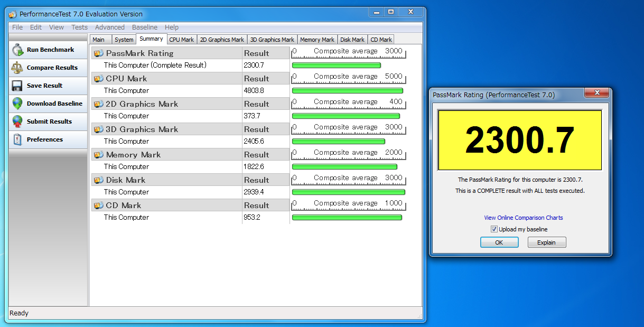Click the Save Result floppy disk icon
644x327 pixels.
click(17, 86)
